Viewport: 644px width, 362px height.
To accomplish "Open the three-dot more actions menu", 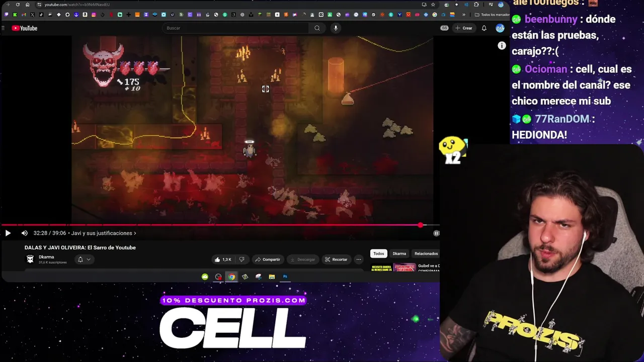I will [358, 259].
